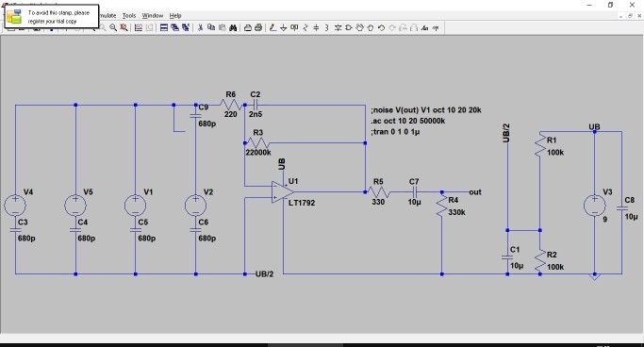Place a Ground symbol
The image size is (644, 347).
[x=284, y=28]
